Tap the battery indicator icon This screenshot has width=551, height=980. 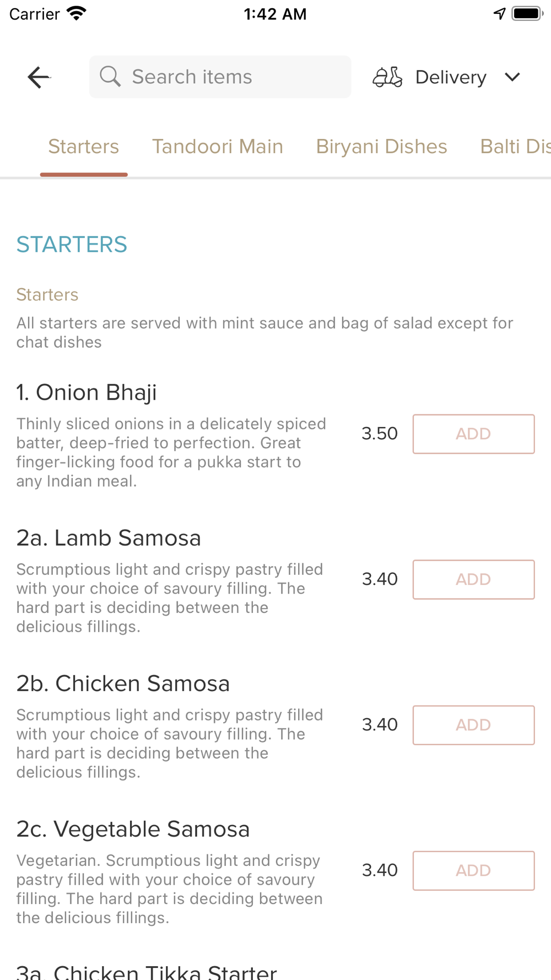coord(527,13)
